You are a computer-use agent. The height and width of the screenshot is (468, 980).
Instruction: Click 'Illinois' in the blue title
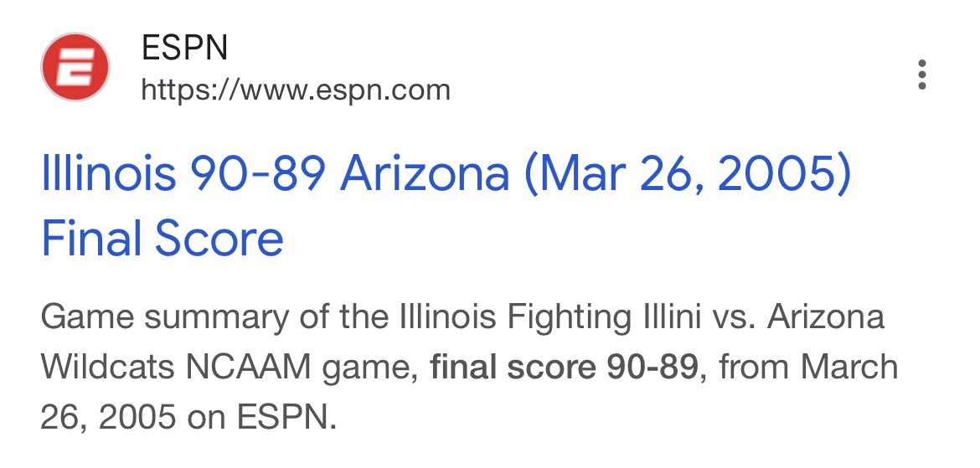pyautogui.click(x=109, y=175)
